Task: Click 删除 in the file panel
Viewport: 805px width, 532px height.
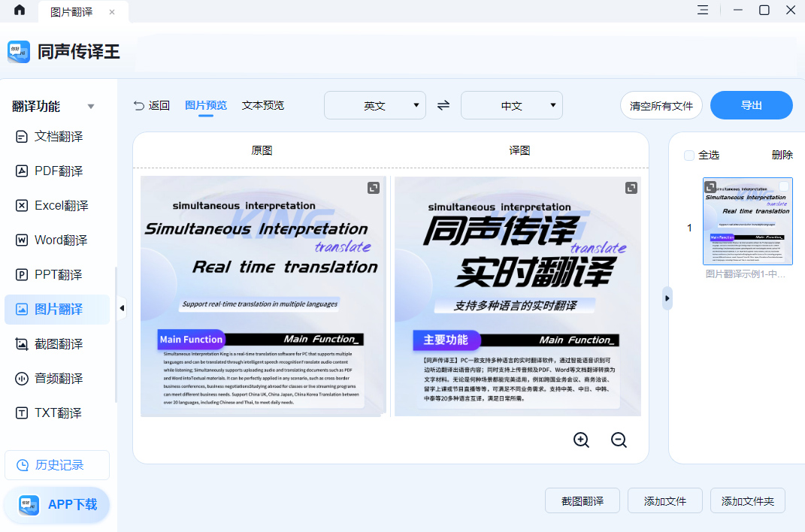Action: coord(782,155)
